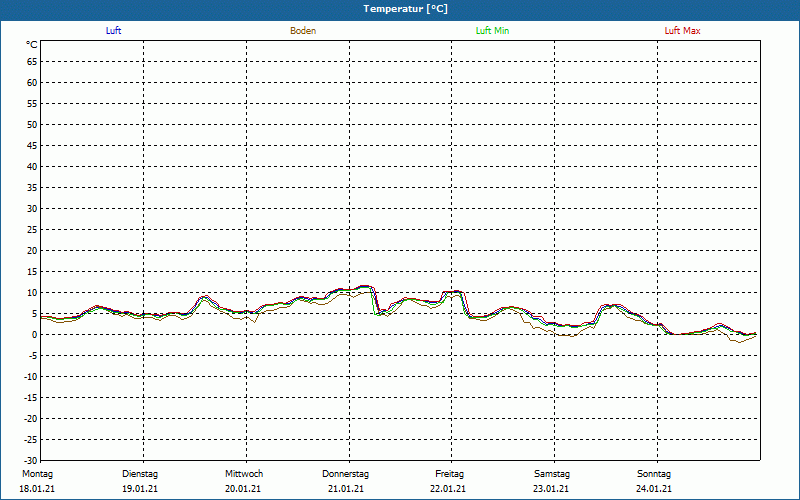800x500 pixels.
Task: Click the '40' y-axis value
Action: point(32,167)
